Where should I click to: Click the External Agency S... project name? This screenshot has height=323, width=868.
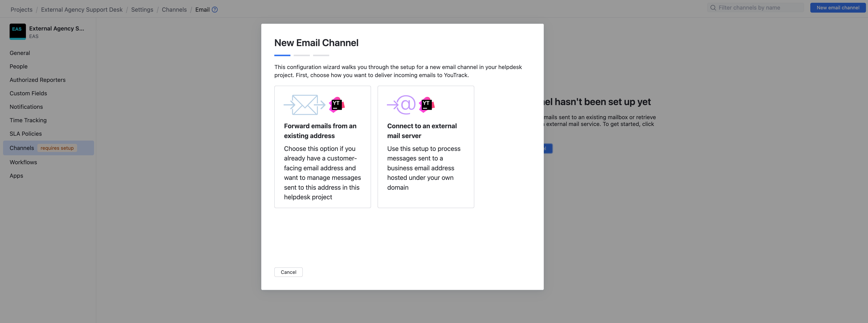pos(57,28)
